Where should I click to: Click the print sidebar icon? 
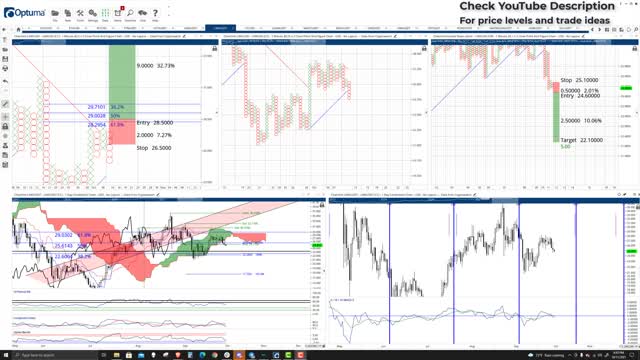pos(5,69)
